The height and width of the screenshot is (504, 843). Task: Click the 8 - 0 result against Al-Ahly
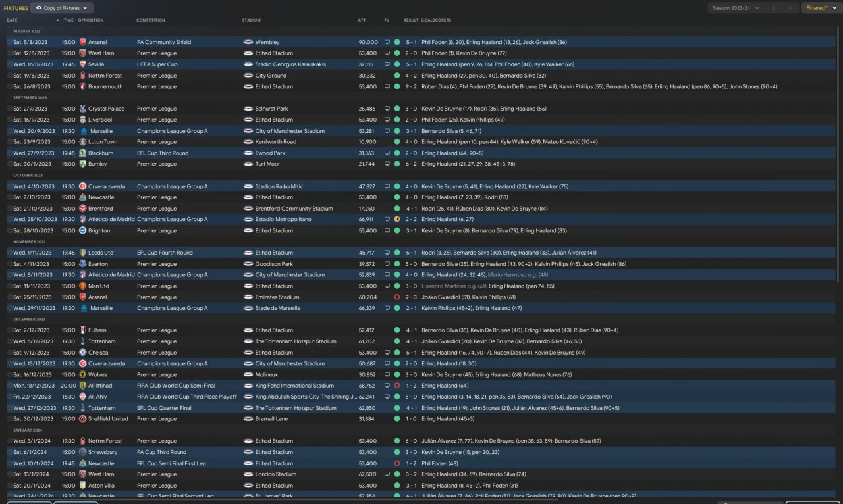412,397
